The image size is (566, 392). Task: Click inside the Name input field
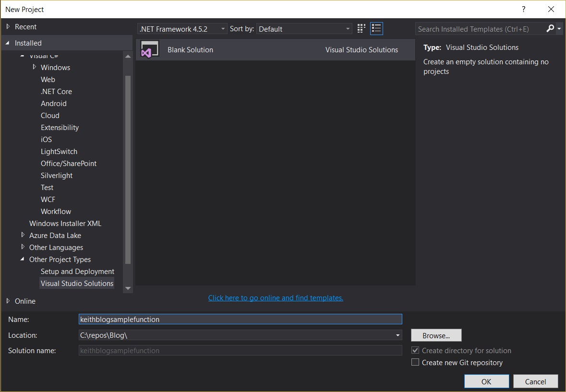click(240, 319)
